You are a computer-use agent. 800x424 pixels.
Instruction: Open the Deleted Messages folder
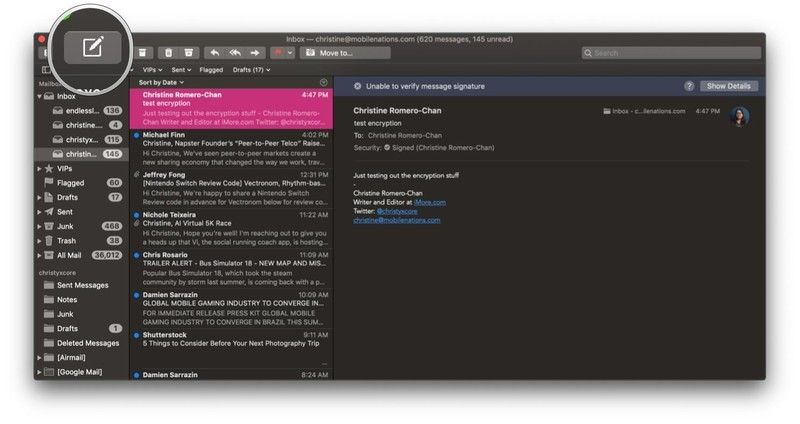[82, 343]
